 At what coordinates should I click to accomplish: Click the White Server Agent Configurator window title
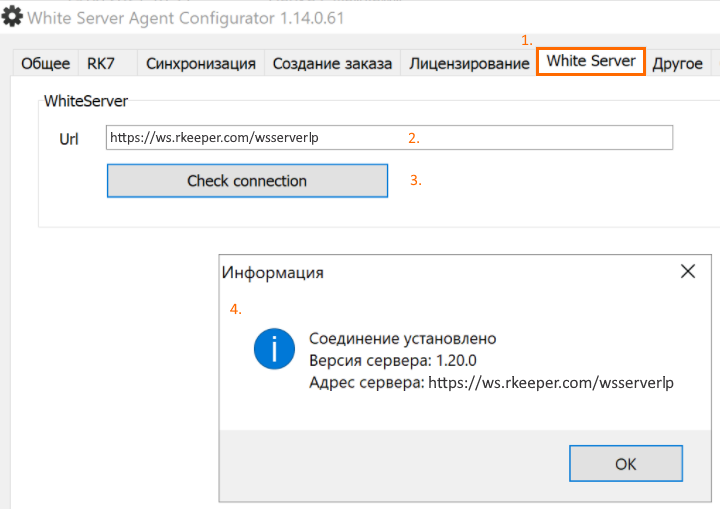pos(186,18)
